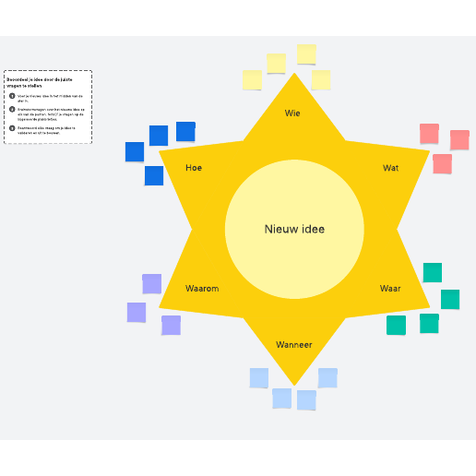
Task: Select the topmost pale yellow sticky note
Action: click(x=306, y=54)
